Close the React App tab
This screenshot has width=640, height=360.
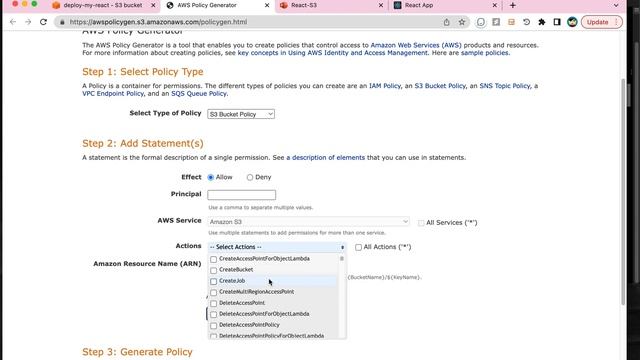pos(495,5)
